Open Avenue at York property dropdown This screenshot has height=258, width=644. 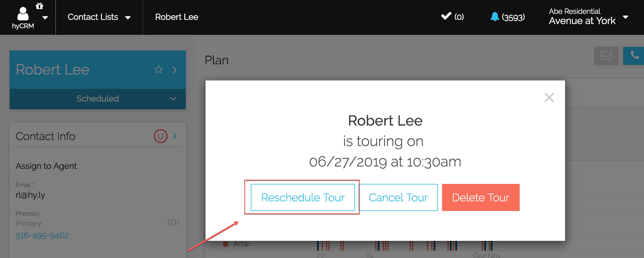625,17
